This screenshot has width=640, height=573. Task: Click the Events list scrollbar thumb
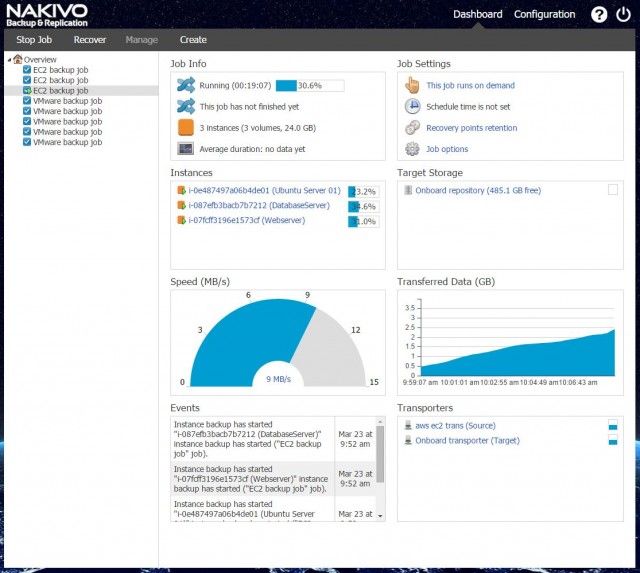click(x=380, y=454)
